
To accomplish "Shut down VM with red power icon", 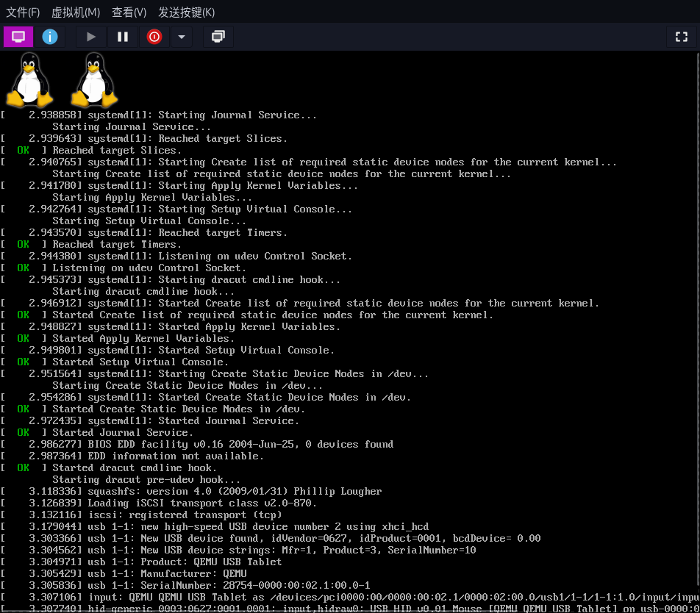I will pos(154,37).
